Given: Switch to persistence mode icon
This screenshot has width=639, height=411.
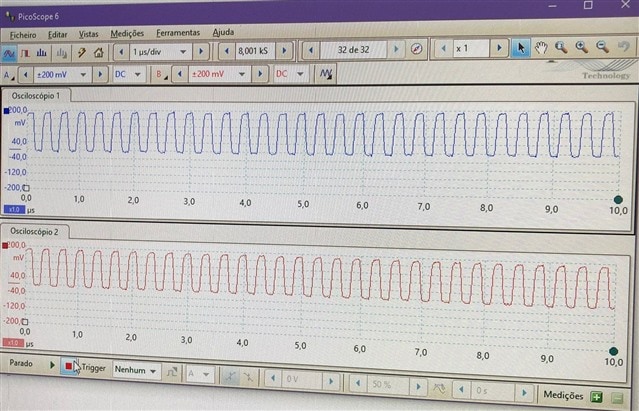Looking at the screenshot, I should tap(26, 53).
